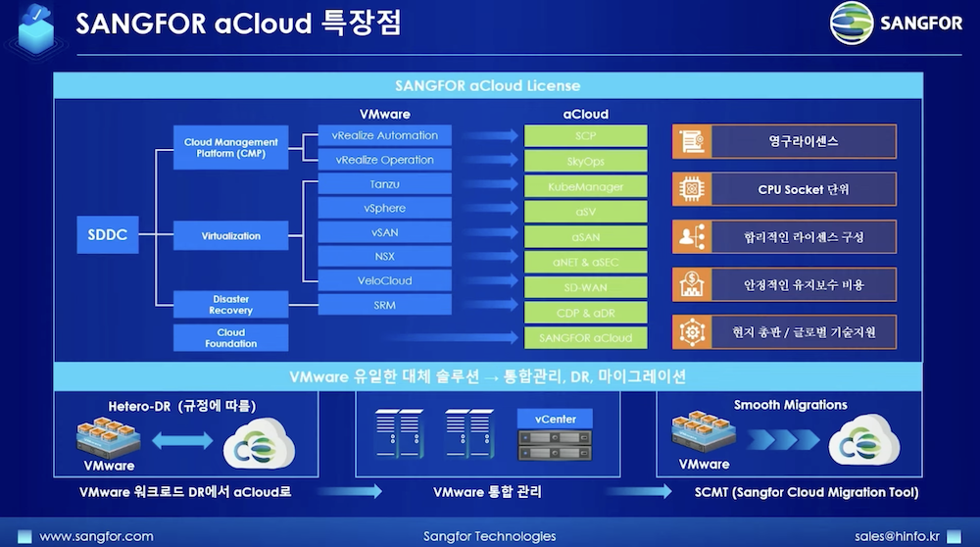This screenshot has width=980, height=547.
Task: Click the gear global support icon
Action: tap(692, 332)
